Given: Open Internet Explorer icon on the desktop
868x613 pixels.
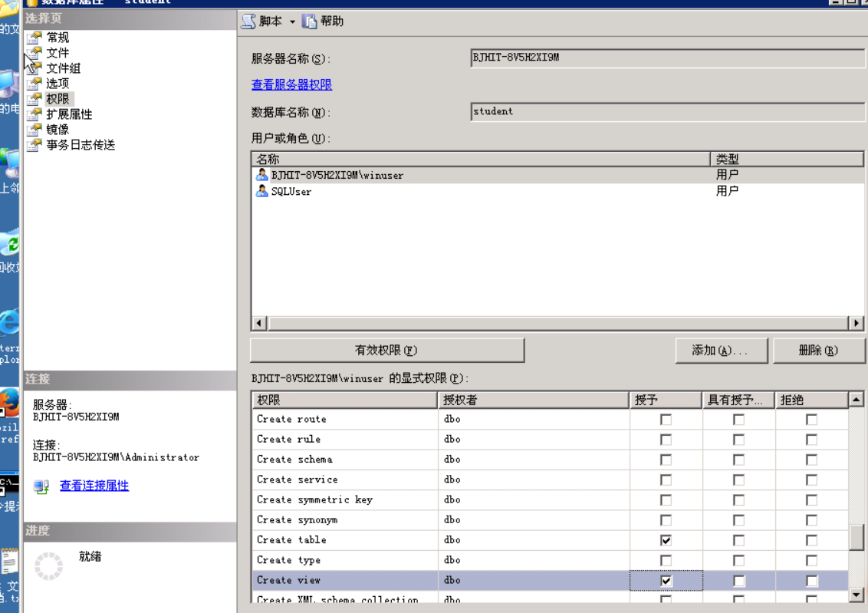Looking at the screenshot, I should pos(9,323).
